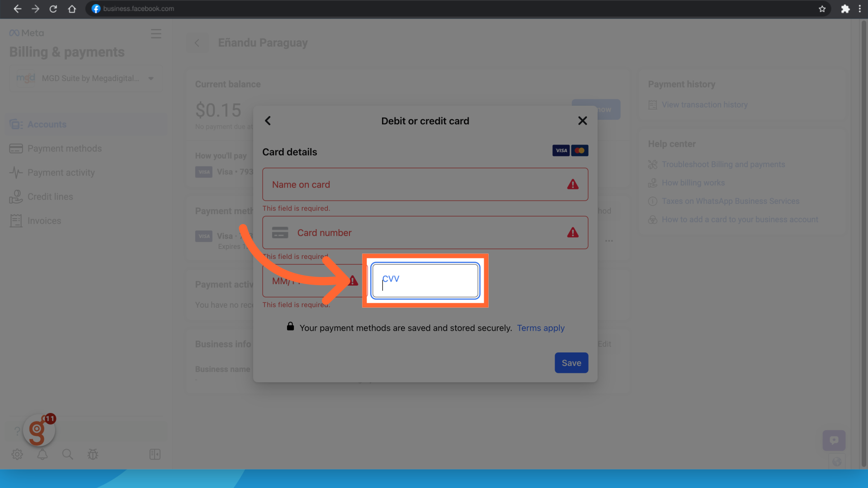The height and width of the screenshot is (488, 868).
Task: Click back chevron beside Eñandu Paraguay
Action: coord(197,43)
